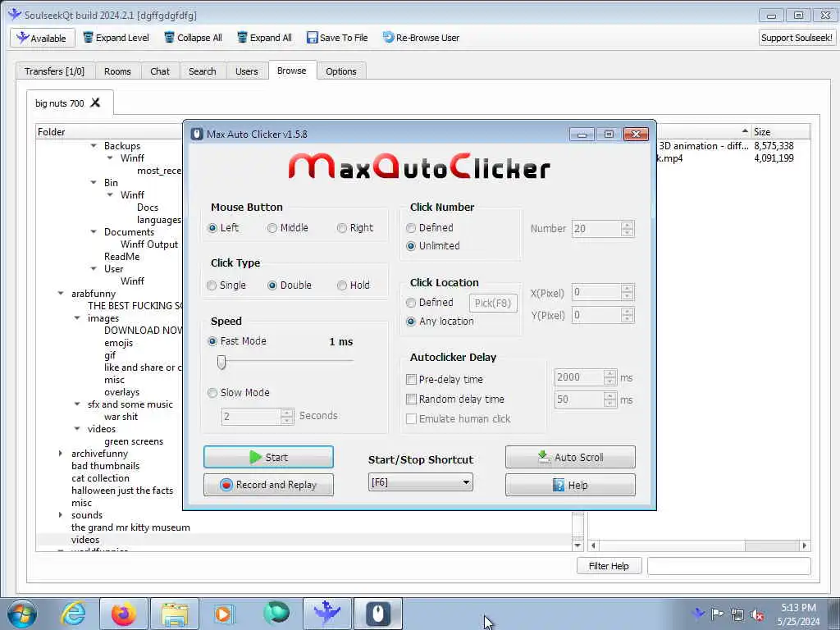
Task: Choose Hold click type
Action: pyautogui.click(x=342, y=285)
